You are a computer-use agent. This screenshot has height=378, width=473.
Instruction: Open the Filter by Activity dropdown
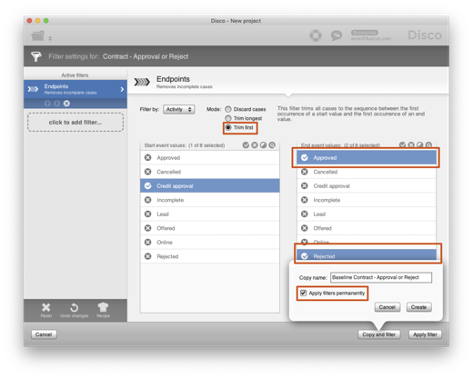point(179,109)
